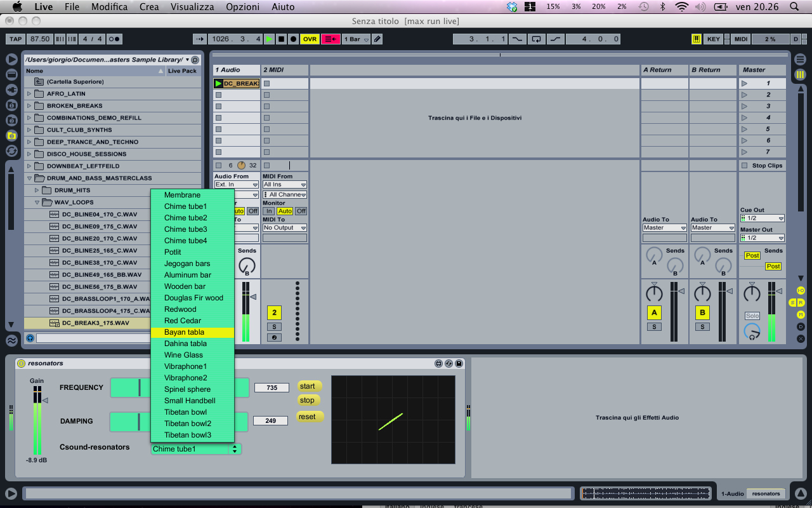Click the browser preview headphone button
This screenshot has width=812, height=508.
[30, 338]
